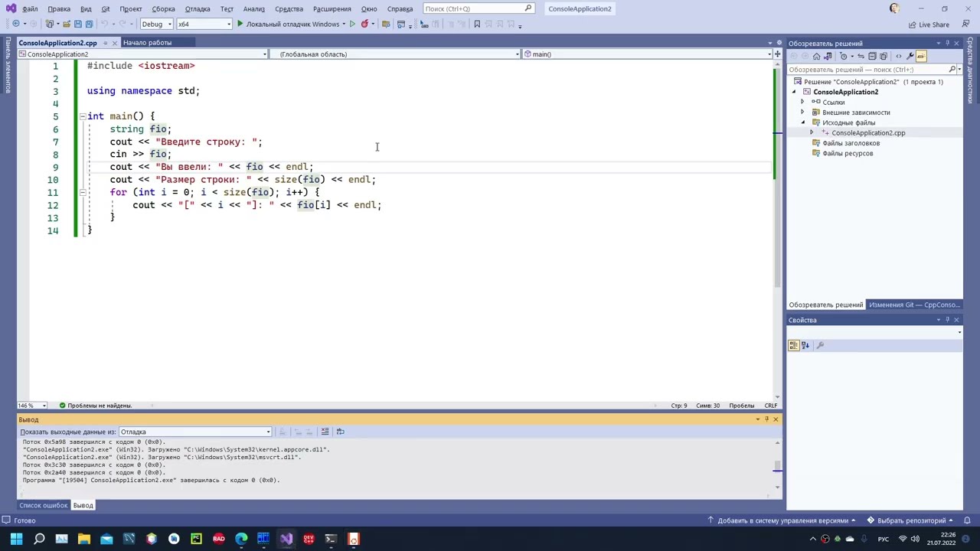Switch to Изменения Git tab
Screen dimensions: 980x551
(914, 305)
